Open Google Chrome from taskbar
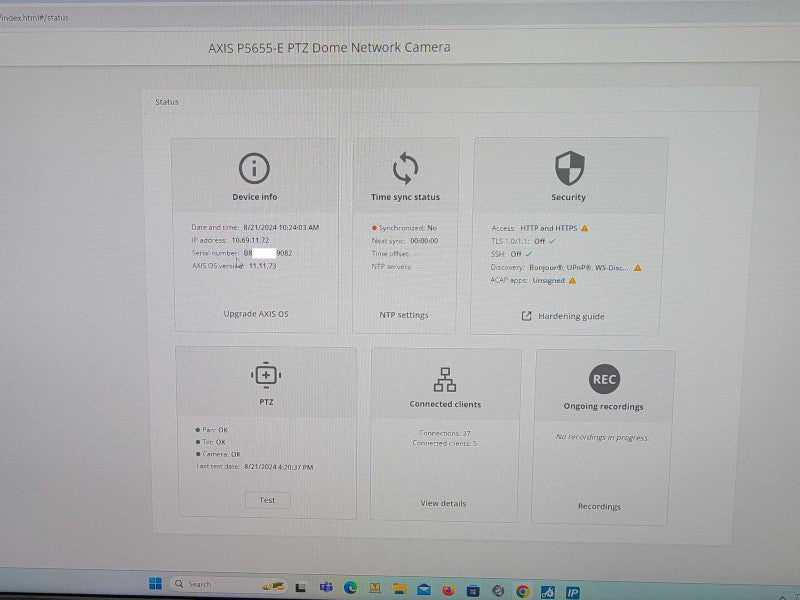Image resolution: width=800 pixels, height=600 pixels. click(x=522, y=591)
